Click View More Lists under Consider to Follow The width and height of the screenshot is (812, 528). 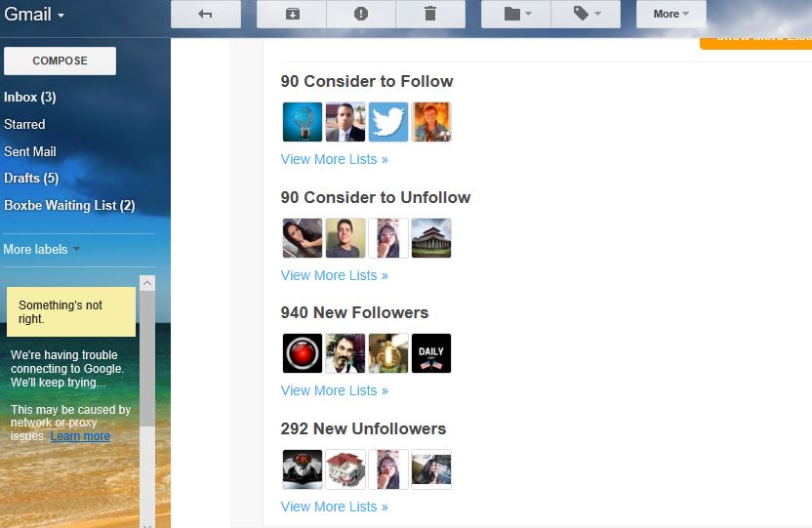(334, 160)
